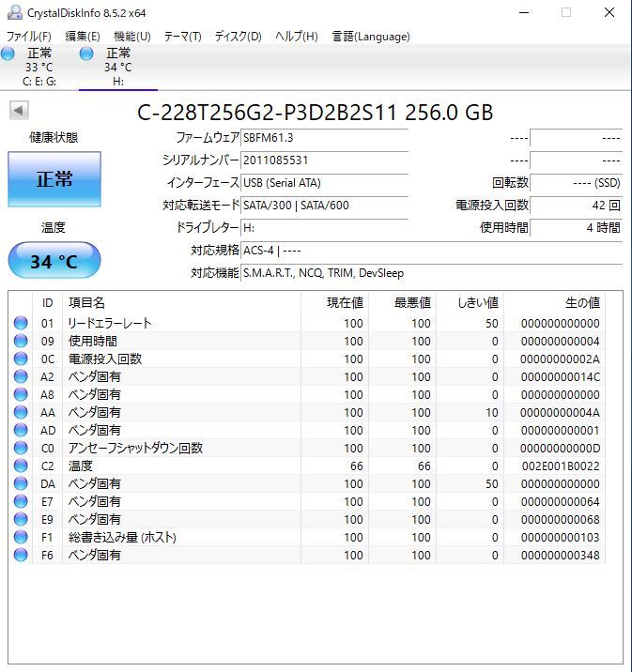Click the interface field USB (Serial ATA)
Viewport: 632px width, 672px height.
coord(324,183)
